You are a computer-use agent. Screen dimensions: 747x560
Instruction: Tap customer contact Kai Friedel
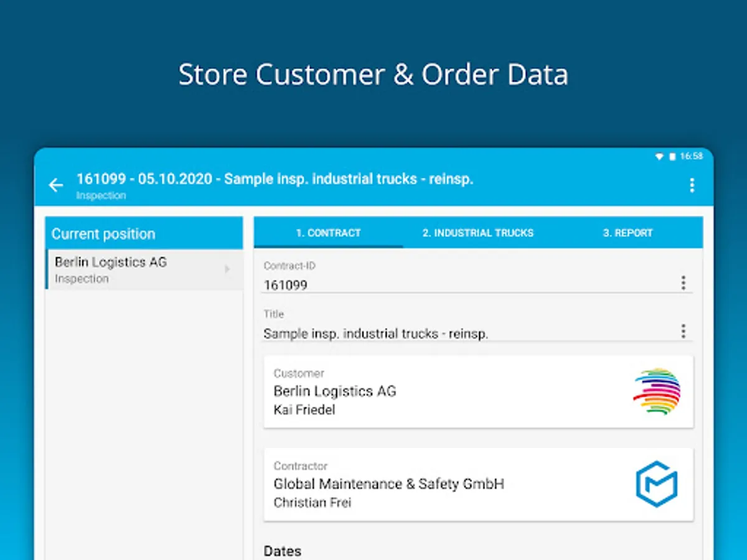pyautogui.click(x=304, y=409)
